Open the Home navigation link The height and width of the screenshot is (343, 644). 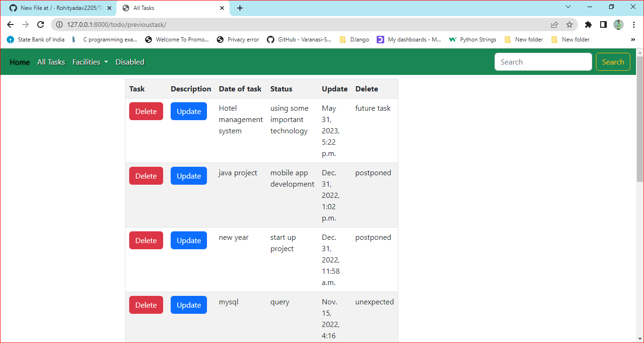(x=19, y=62)
